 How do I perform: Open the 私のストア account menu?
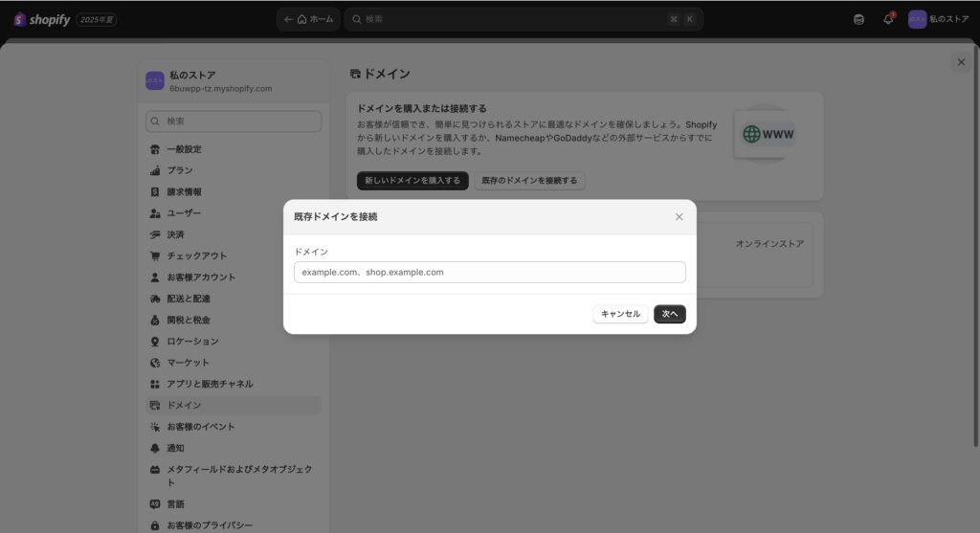939,19
